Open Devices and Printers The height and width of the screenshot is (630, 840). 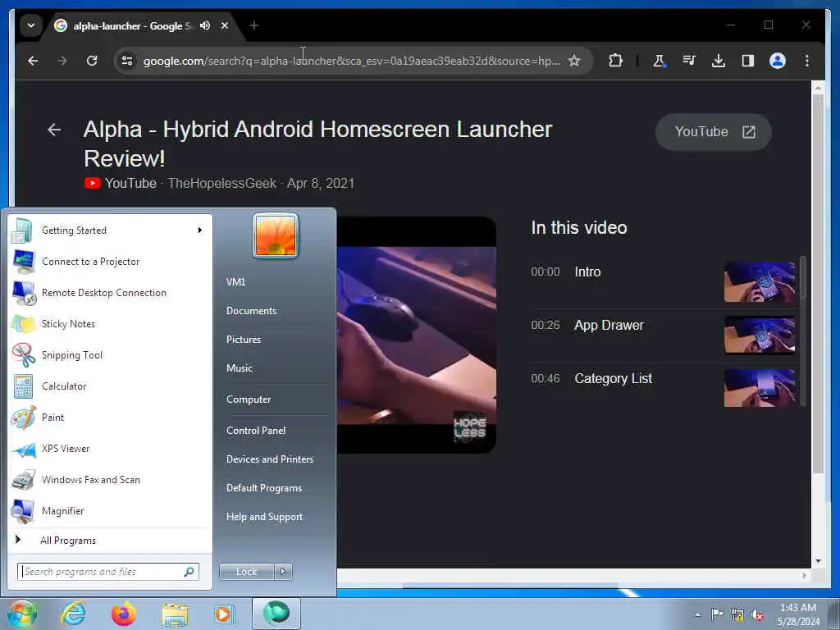(x=270, y=459)
